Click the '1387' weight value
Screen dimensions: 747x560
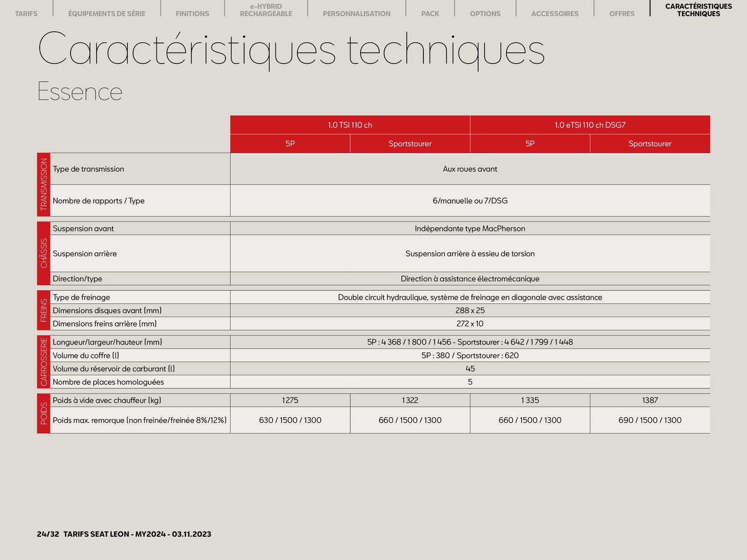coord(650,400)
